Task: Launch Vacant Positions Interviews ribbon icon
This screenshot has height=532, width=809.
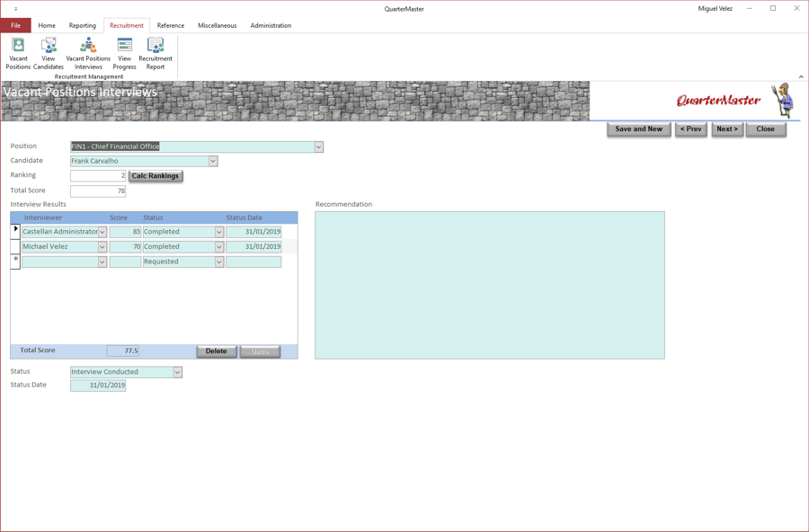Action: point(88,53)
